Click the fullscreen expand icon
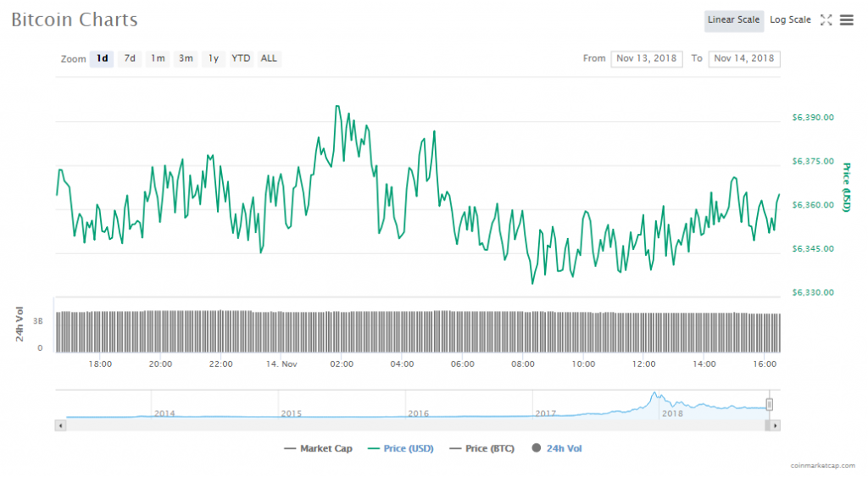Viewport: 868px width, 477px height. (x=826, y=20)
